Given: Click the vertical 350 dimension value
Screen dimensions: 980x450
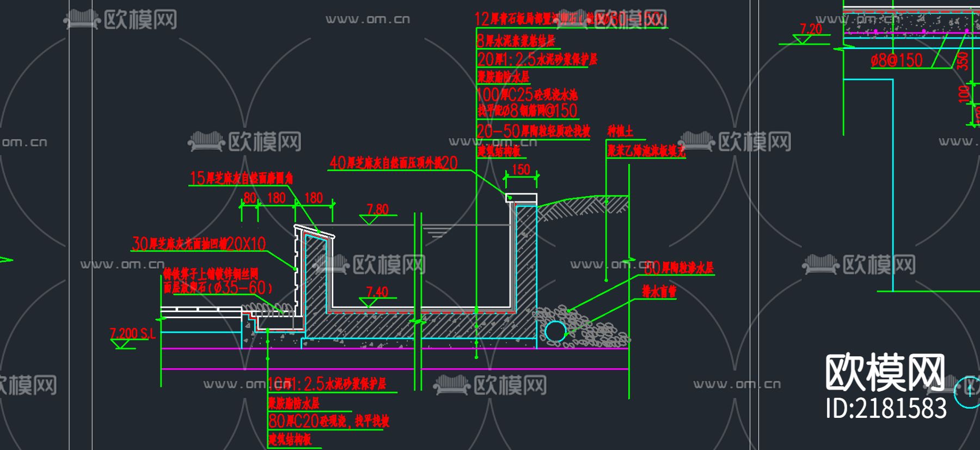Looking at the screenshot, I should 963,60.
